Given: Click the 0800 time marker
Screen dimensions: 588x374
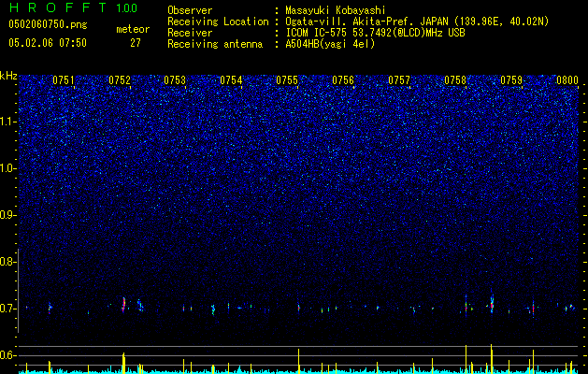Looking at the screenshot, I should click(x=567, y=80).
